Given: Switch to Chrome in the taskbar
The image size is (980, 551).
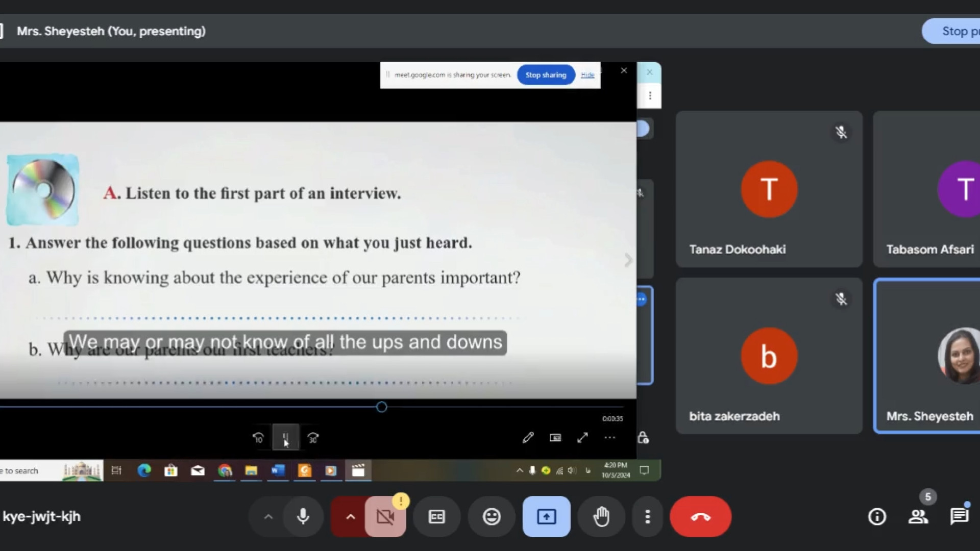Looking at the screenshot, I should [x=225, y=470].
